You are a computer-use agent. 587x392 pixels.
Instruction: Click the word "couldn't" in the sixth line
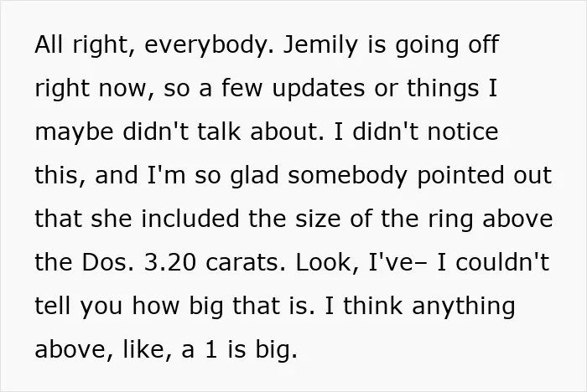[x=502, y=262]
